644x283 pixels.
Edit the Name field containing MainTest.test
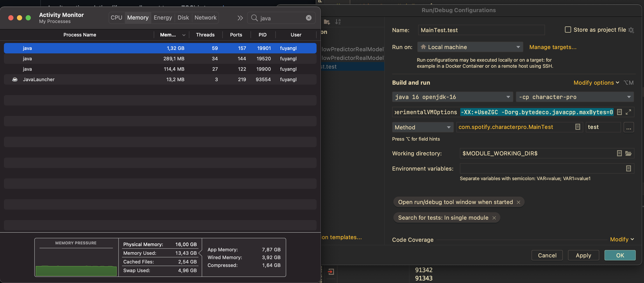481,30
